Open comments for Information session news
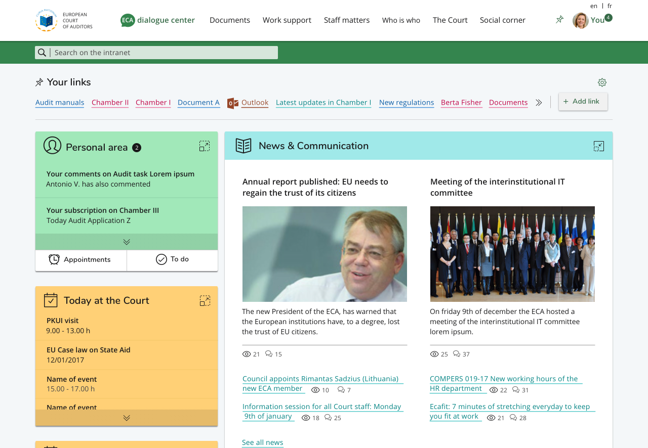Image resolution: width=648 pixels, height=448 pixels. coord(328,418)
